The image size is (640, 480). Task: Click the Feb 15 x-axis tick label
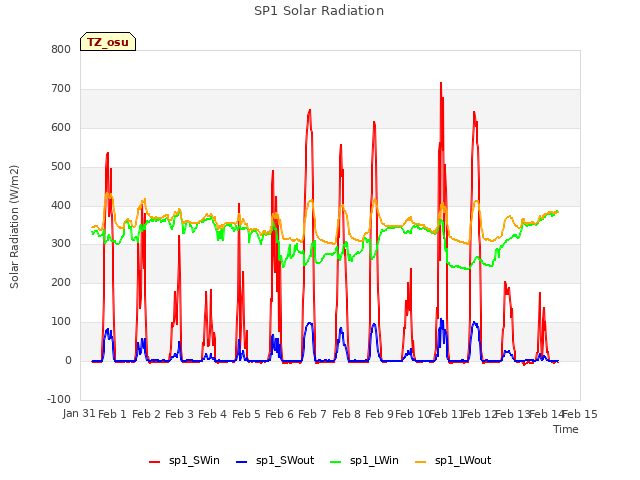click(580, 414)
